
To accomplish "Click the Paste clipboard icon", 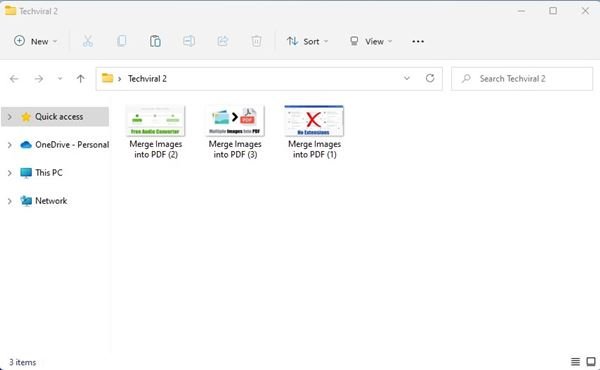I will pos(155,41).
